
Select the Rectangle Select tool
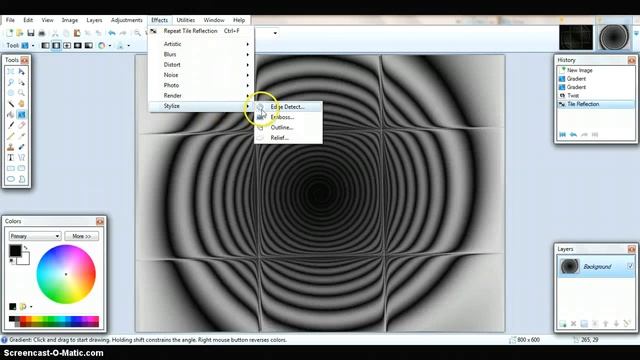click(x=11, y=71)
